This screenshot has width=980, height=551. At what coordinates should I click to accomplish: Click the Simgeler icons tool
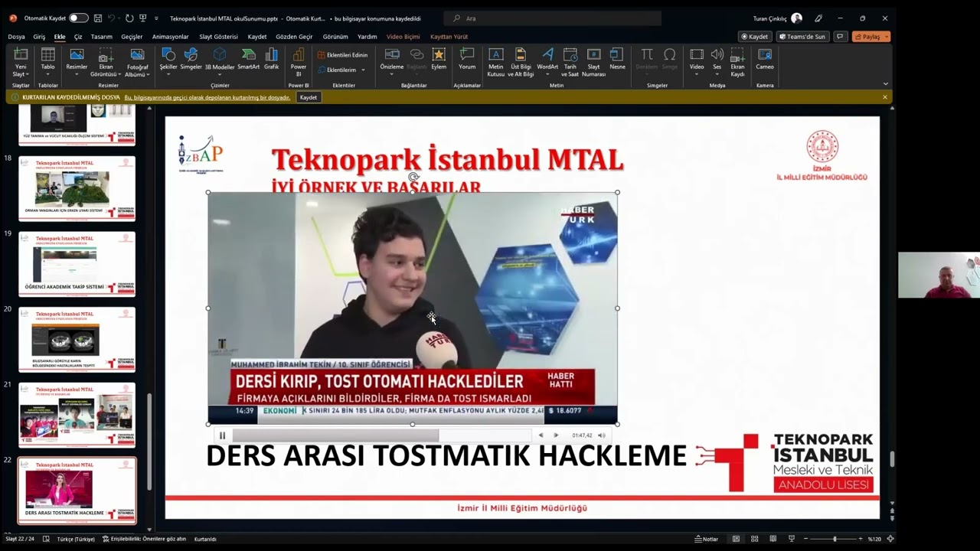tap(191, 59)
